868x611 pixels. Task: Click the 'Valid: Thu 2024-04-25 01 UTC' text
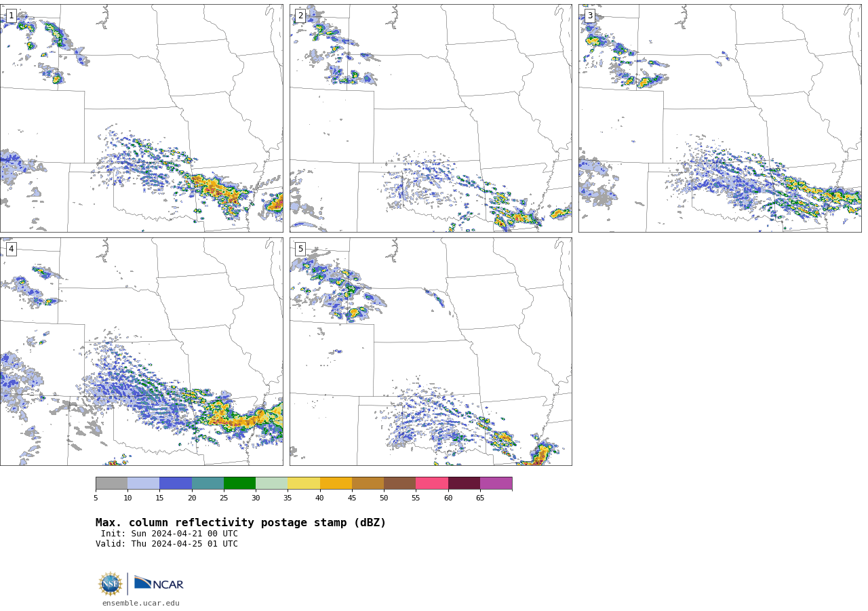pos(167,544)
